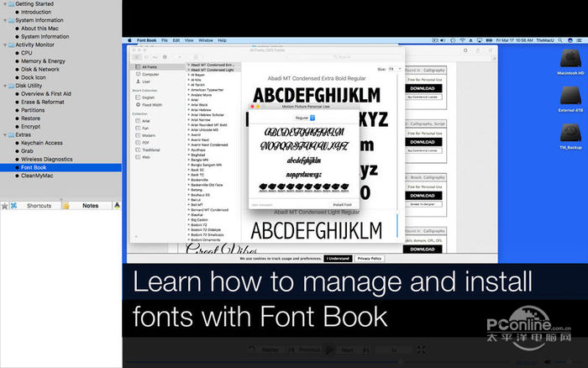This screenshot has height=368, width=588.
Task: Go to the Previous lesson
Action: click(305, 350)
